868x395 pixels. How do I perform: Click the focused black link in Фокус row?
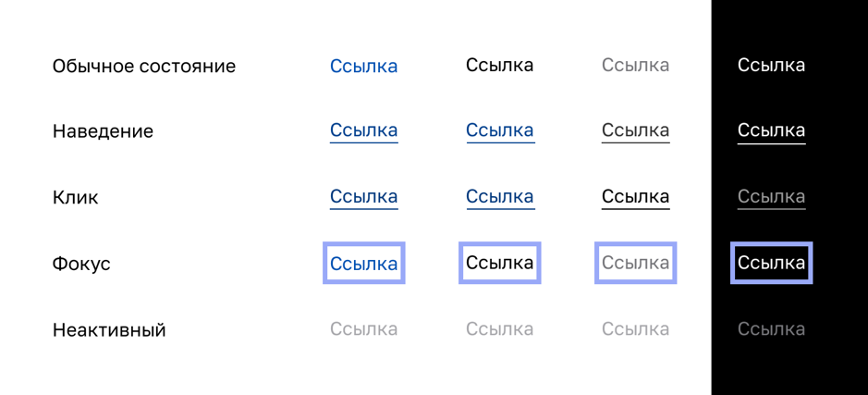pyautogui.click(x=499, y=263)
